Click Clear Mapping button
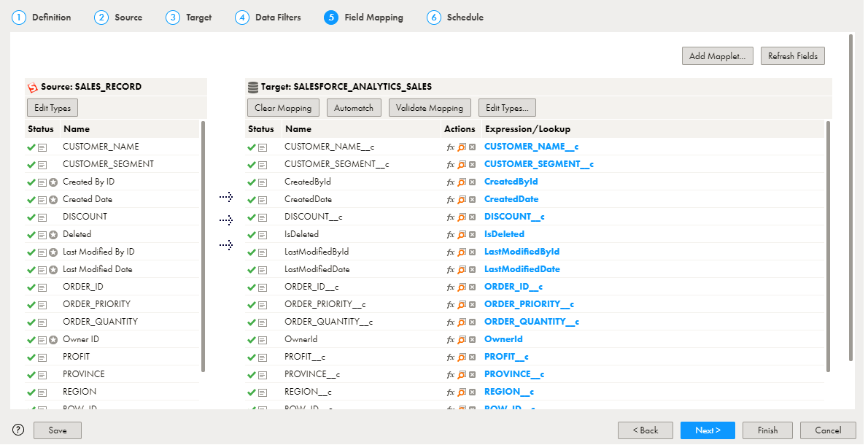 [x=283, y=108]
